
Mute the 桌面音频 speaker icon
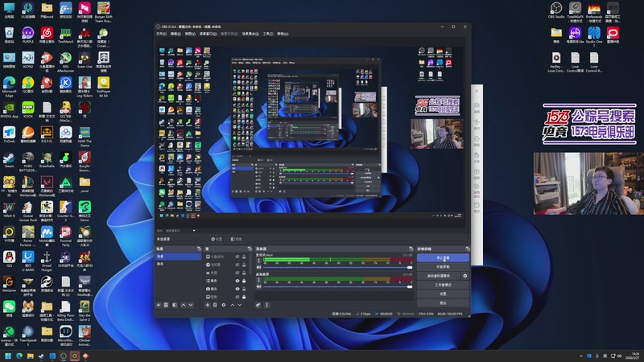tap(258, 286)
